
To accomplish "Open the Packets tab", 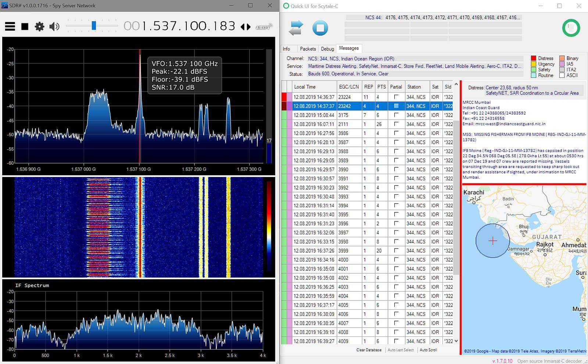I will click(308, 49).
